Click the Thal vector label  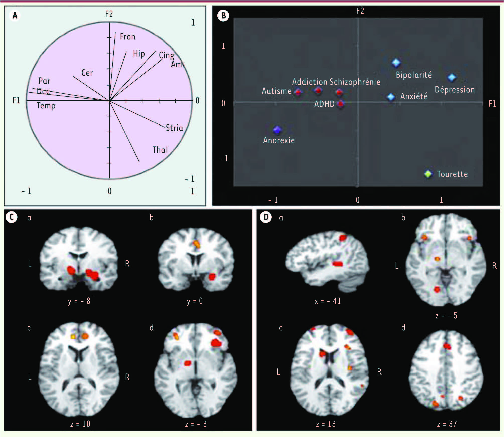[160, 150]
